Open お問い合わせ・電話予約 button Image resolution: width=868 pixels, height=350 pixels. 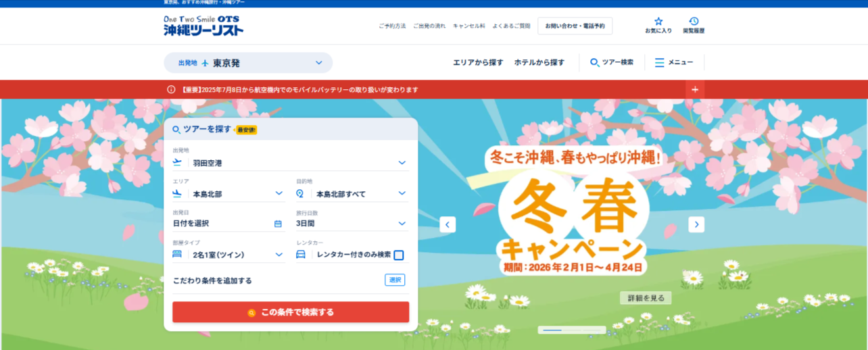coord(575,26)
